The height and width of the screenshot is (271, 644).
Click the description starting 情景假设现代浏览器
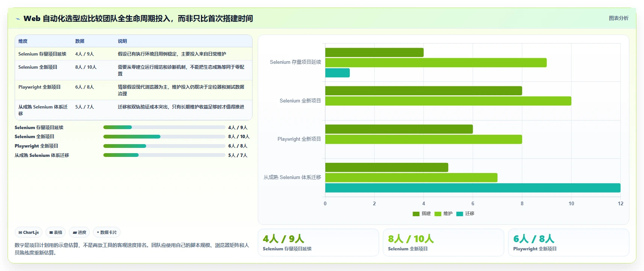pyautogui.click(x=181, y=90)
